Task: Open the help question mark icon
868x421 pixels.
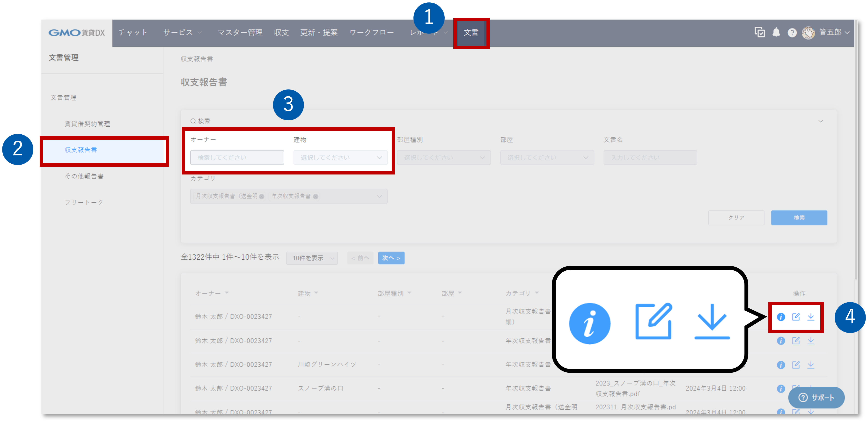Action: 792,33
